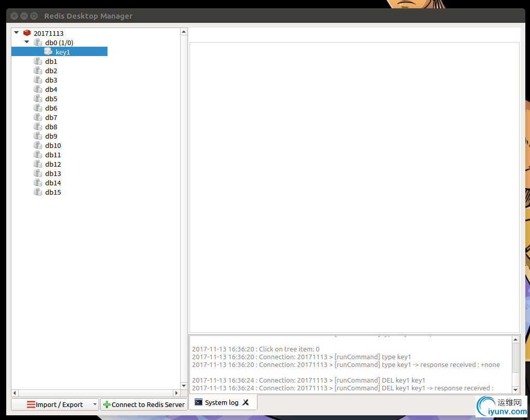The image size is (530, 420).
Task: Click the database icon beside db3
Action: coord(37,80)
